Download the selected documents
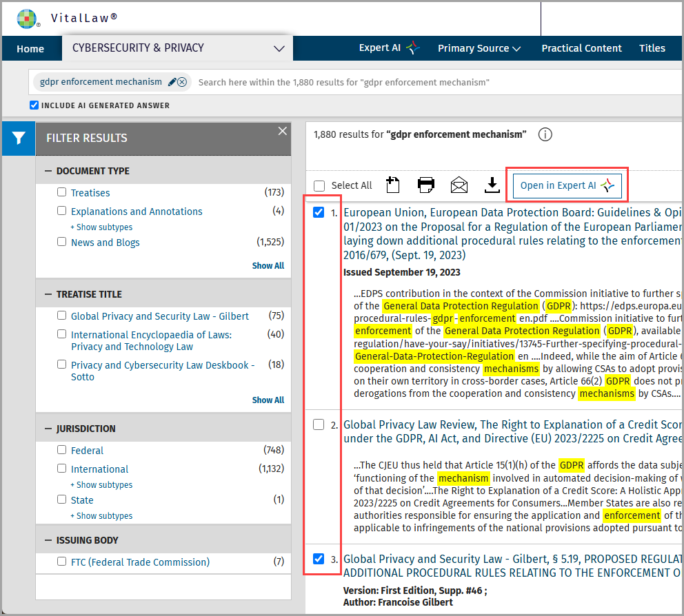 (x=492, y=185)
